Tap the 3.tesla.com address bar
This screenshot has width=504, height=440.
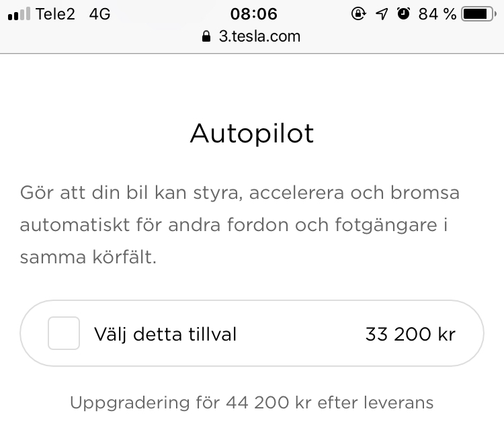(252, 36)
